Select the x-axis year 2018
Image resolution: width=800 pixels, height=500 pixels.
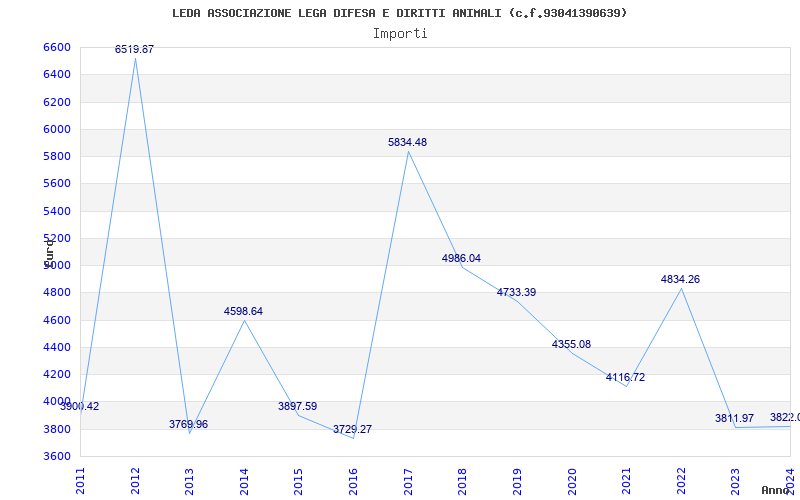[462, 481]
